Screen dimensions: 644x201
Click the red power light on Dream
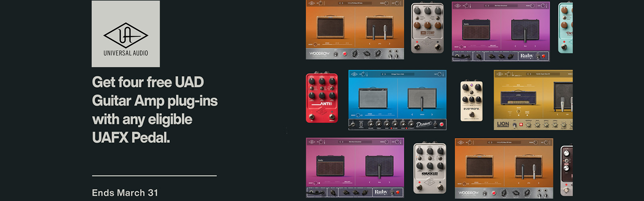point(442,124)
